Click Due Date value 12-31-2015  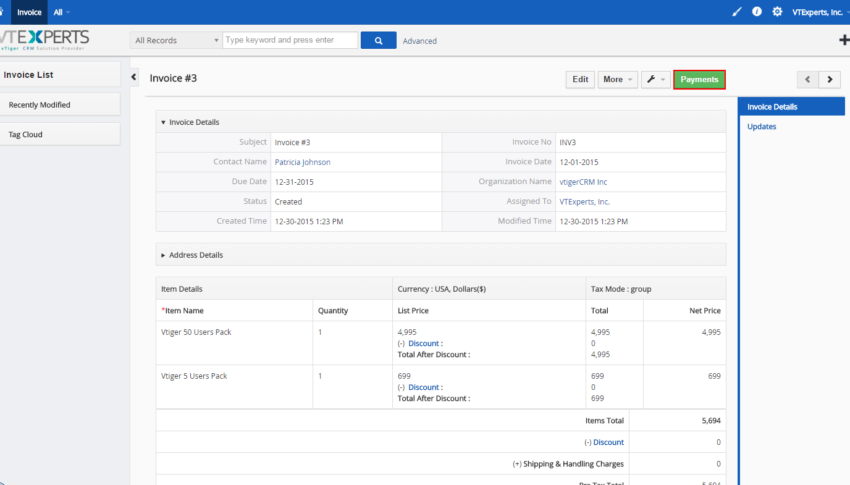(294, 182)
